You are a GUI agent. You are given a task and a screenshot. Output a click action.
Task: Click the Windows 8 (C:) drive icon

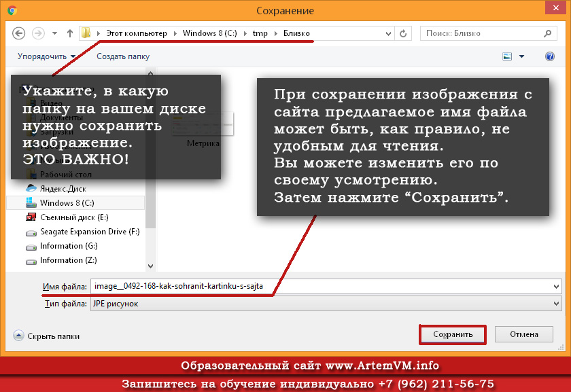31,202
